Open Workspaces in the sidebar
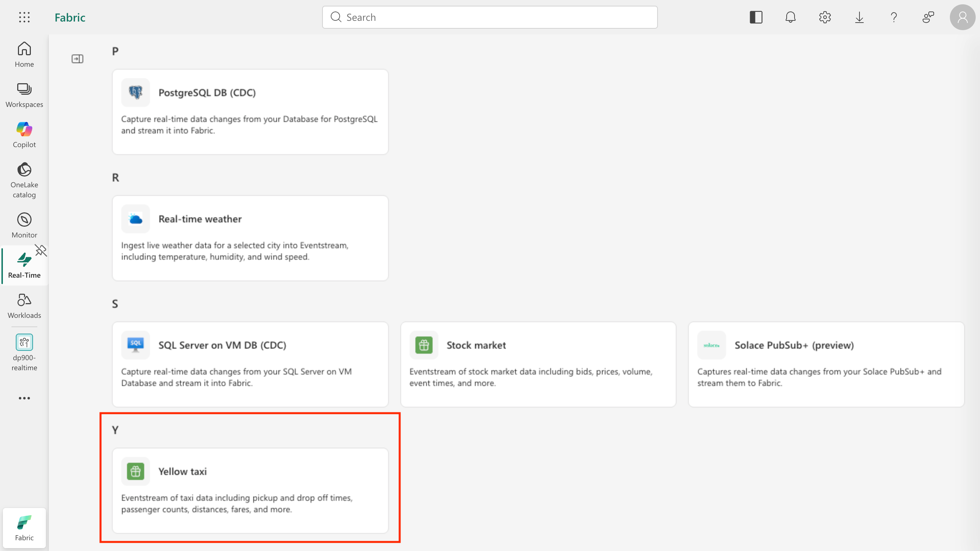 coord(24,95)
